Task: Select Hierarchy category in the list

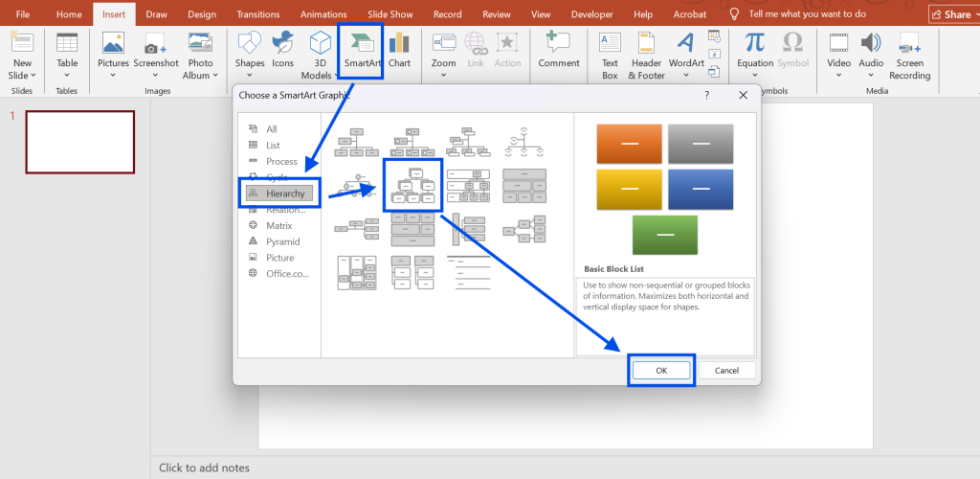Action: pos(285,194)
